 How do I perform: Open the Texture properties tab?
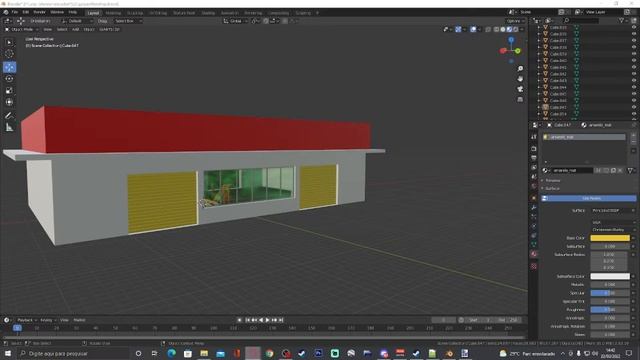[534, 266]
